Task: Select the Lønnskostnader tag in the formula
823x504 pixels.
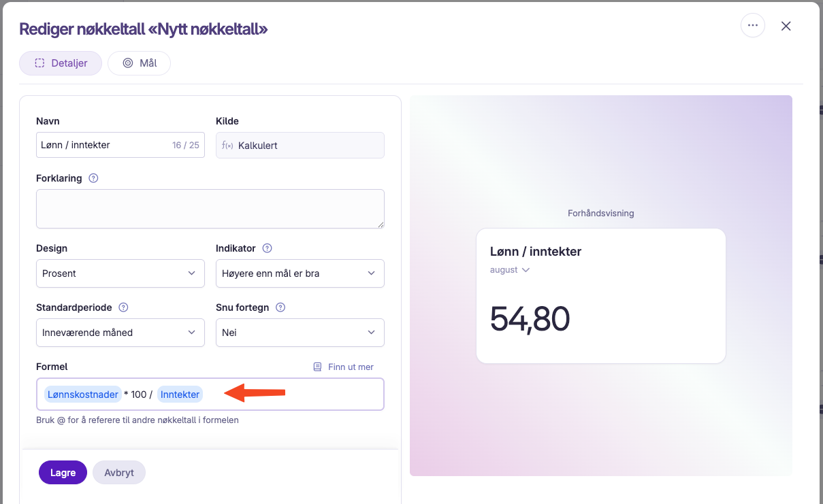Action: point(83,394)
